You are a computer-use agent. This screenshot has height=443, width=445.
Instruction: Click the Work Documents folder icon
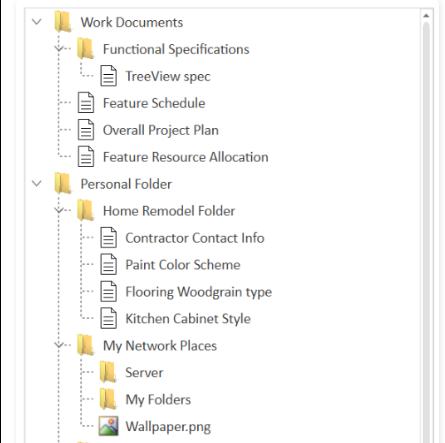[63, 22]
